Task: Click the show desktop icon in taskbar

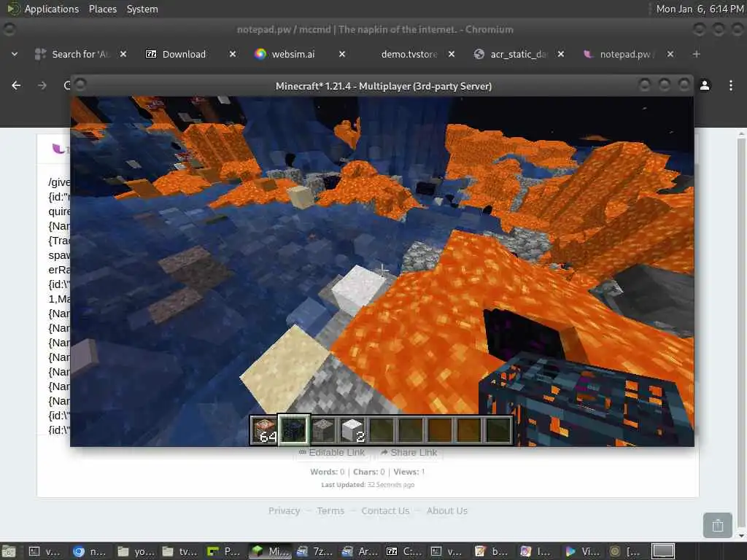Action: tap(9, 551)
